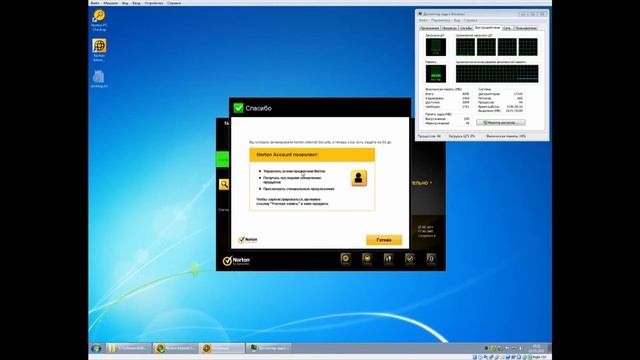Click the green status block in Norton window
640x360 pixels.
pyautogui.click(x=222, y=159)
